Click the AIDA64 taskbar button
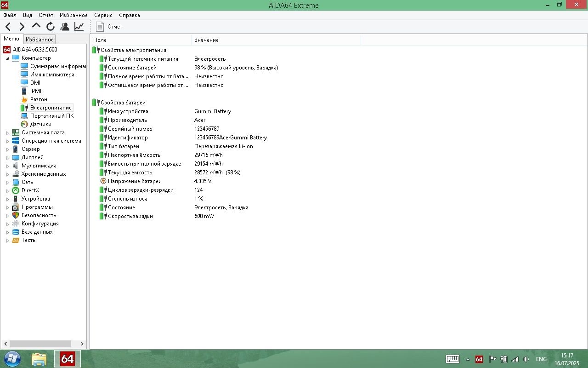 coord(68,359)
